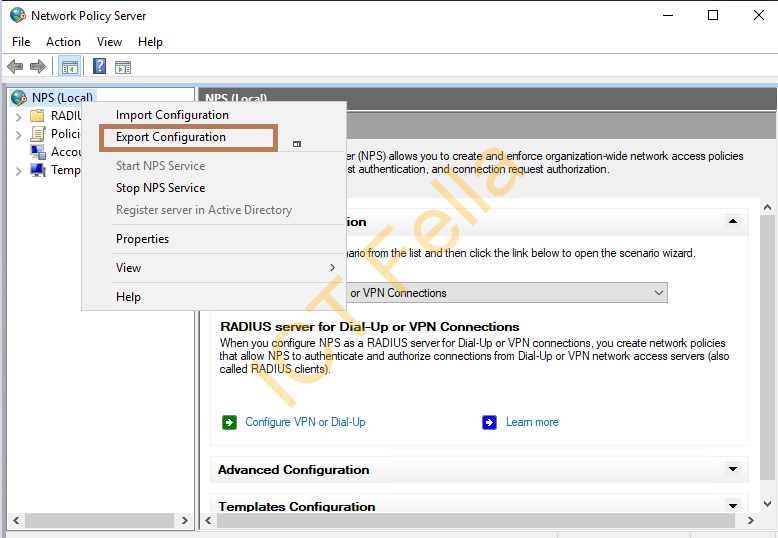Click the Templates Configuration heading
The height and width of the screenshot is (538, 778).
(297, 506)
